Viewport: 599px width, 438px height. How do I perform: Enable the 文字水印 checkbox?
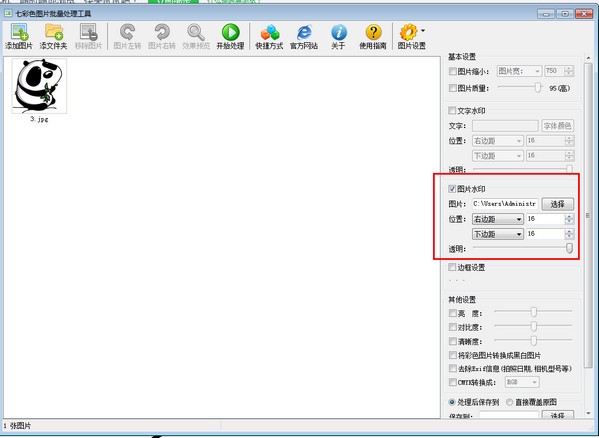(452, 111)
